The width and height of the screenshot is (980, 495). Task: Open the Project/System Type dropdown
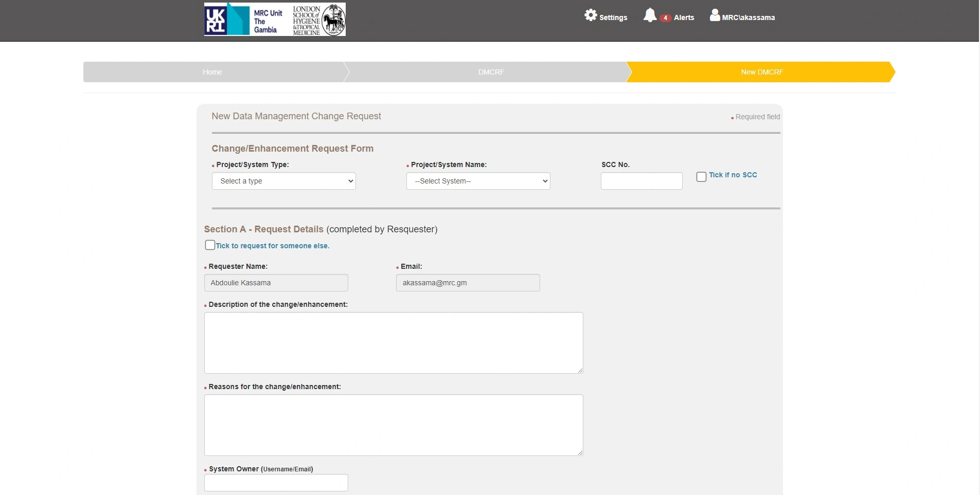pyautogui.click(x=283, y=181)
